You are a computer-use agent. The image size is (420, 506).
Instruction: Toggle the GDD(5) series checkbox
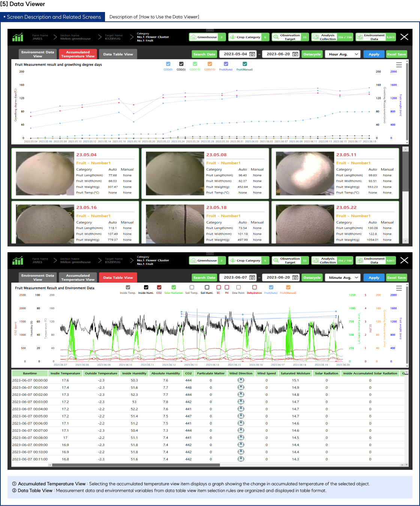tap(181, 64)
